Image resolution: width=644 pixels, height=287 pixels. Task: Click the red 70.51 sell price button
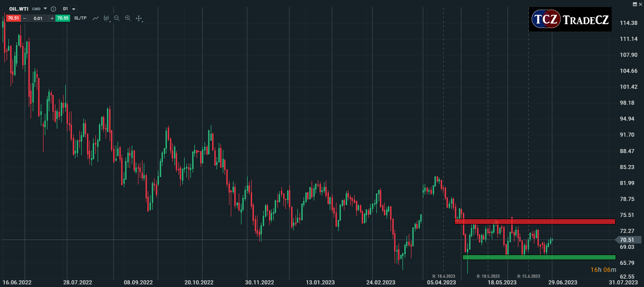coord(13,18)
